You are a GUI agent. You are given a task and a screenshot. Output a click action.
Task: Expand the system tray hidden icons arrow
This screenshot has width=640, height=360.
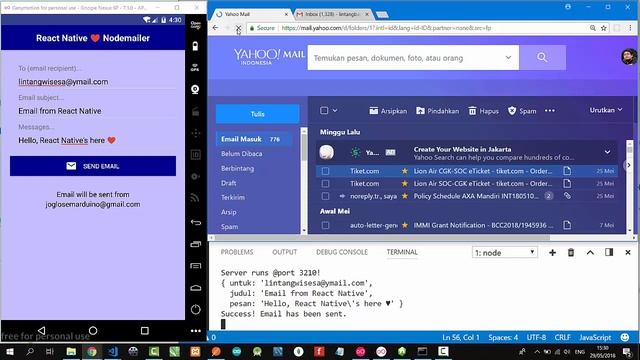click(537, 351)
